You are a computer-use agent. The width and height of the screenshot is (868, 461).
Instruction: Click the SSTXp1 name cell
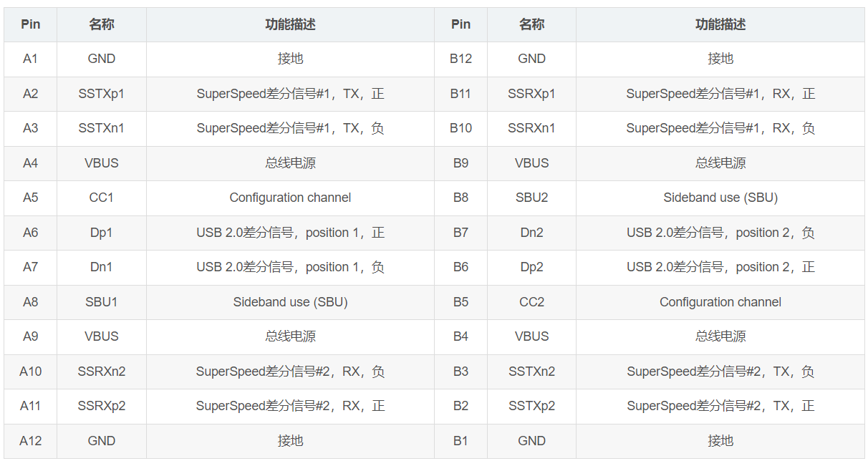point(102,94)
